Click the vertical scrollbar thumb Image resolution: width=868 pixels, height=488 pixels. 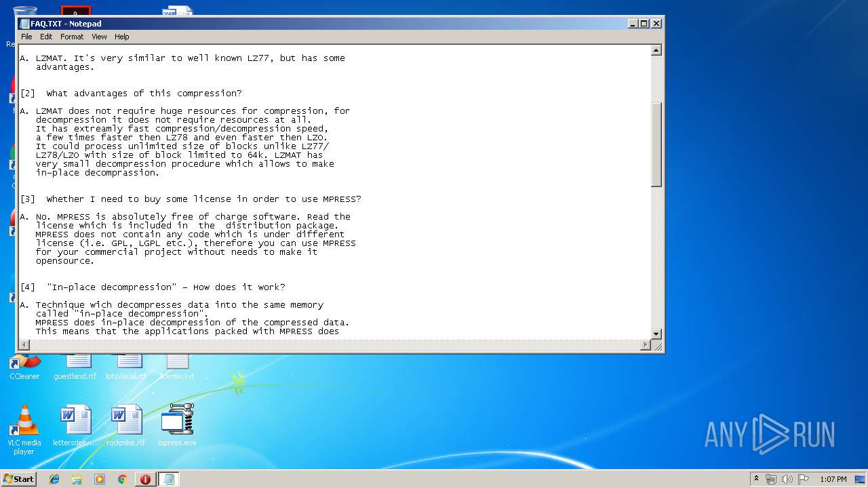[x=656, y=144]
